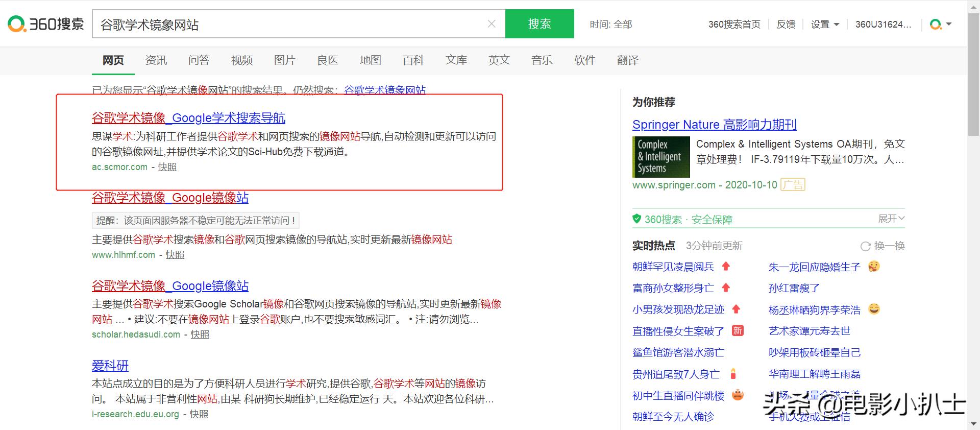The width and height of the screenshot is (980, 430).
Task: Open the 时间: 全部 filter
Action: click(610, 25)
